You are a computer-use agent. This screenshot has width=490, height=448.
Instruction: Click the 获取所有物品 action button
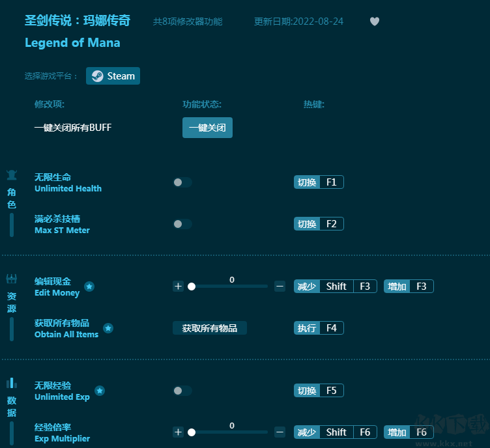(210, 328)
